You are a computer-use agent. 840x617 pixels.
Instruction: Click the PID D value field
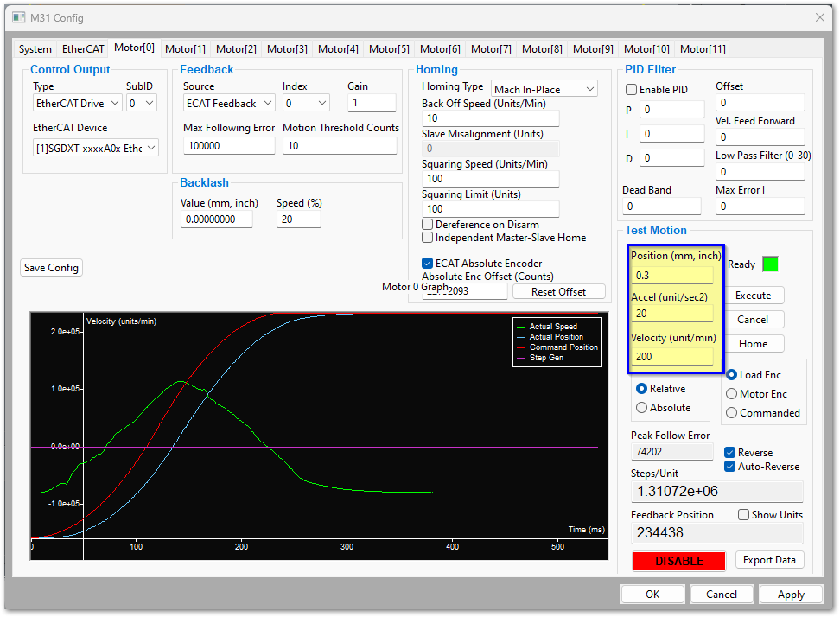click(671, 158)
